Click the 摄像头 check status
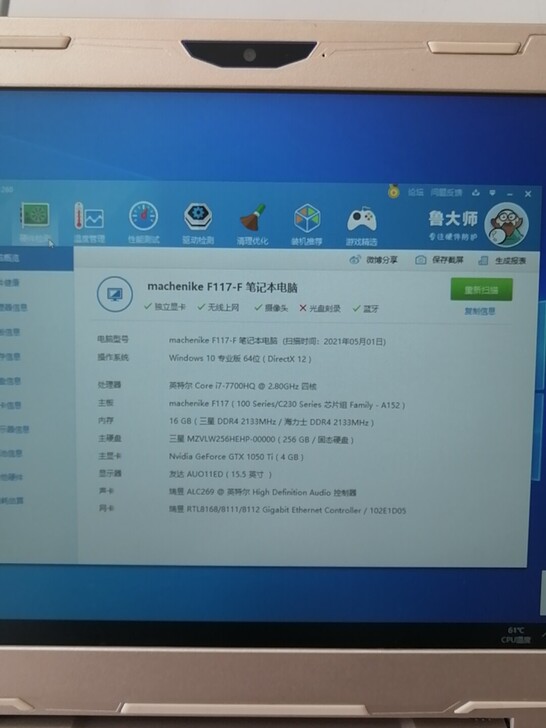The width and height of the screenshot is (546, 728). (271, 308)
